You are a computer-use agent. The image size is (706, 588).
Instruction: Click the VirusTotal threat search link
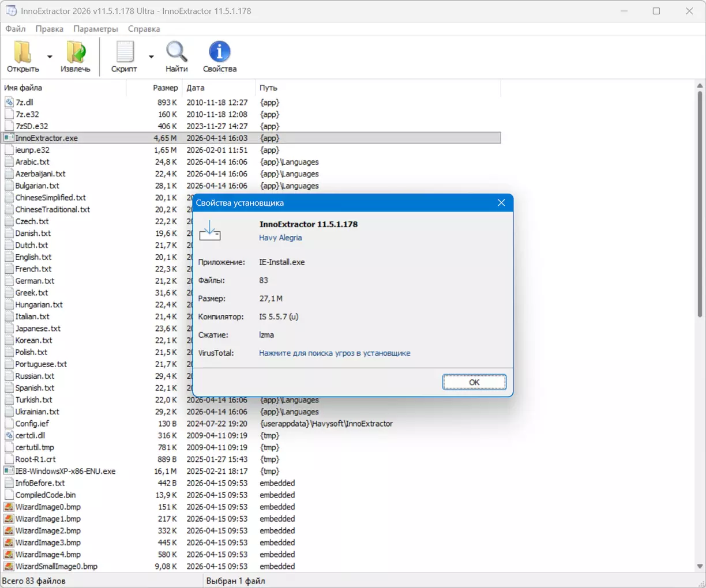click(x=335, y=353)
